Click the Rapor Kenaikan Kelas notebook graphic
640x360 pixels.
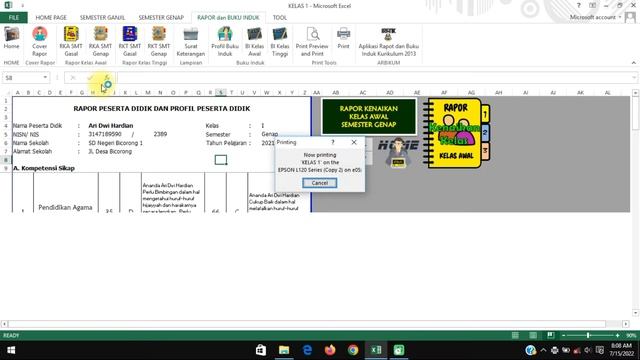(x=454, y=133)
